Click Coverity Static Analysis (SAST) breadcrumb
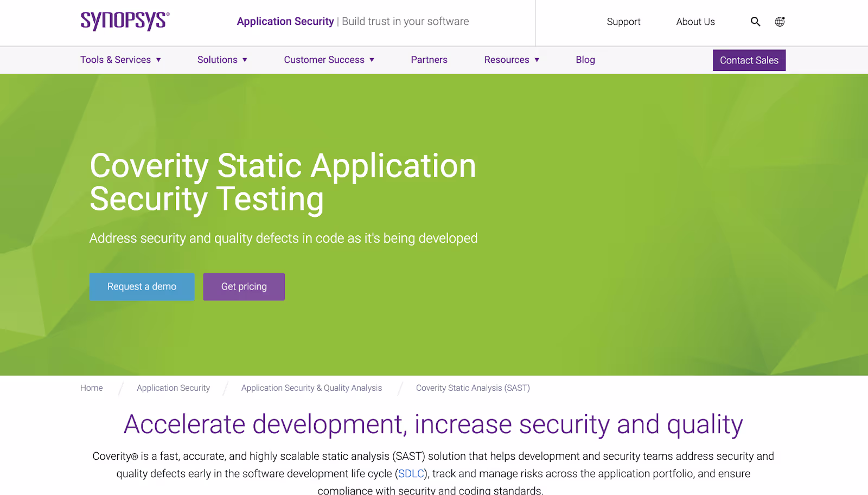The height and width of the screenshot is (495, 868). (x=473, y=388)
